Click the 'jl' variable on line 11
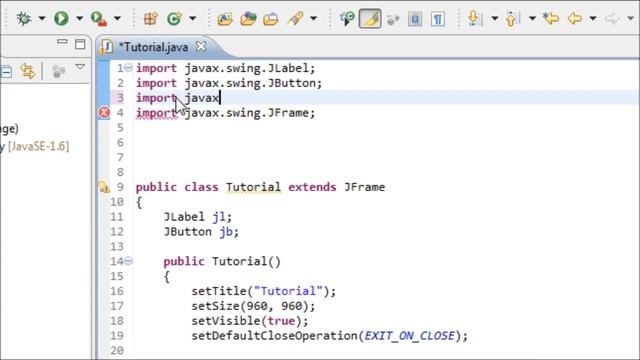Viewport: 640px width, 360px height. (218, 217)
